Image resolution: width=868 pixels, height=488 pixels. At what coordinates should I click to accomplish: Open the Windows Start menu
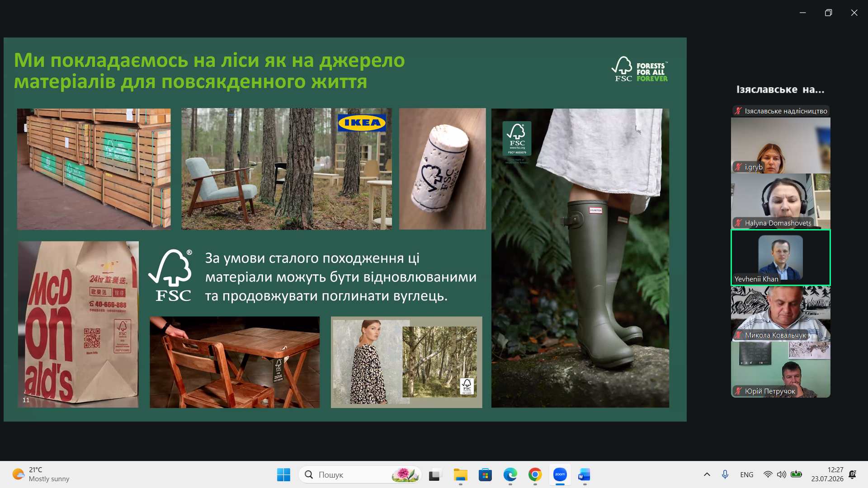pos(283,474)
